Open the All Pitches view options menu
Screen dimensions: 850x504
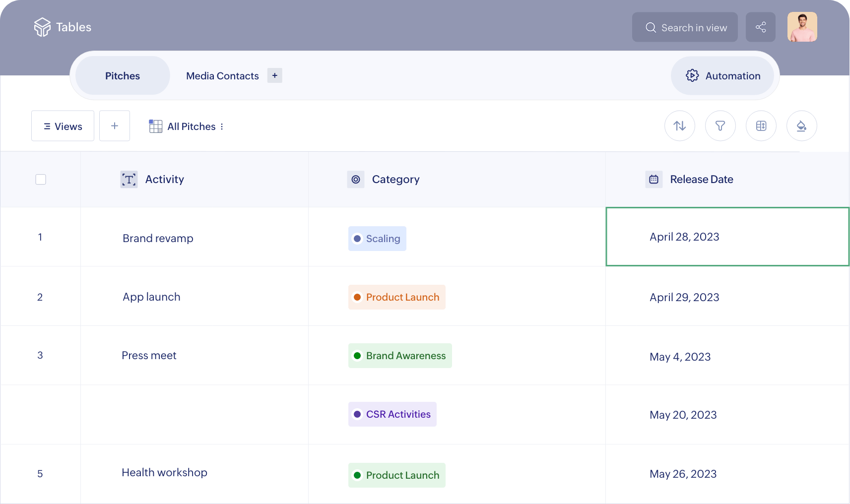click(222, 126)
